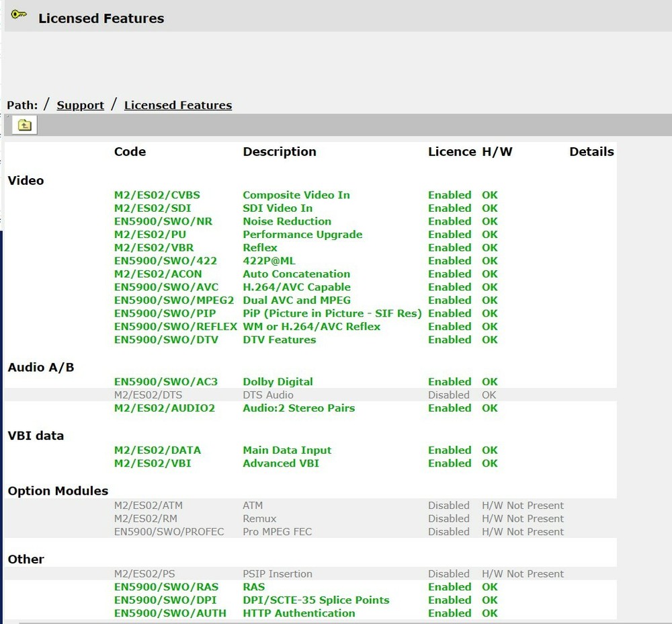Click the Dolby Digital description
Screen dimensions: 672x624
click(278, 382)
